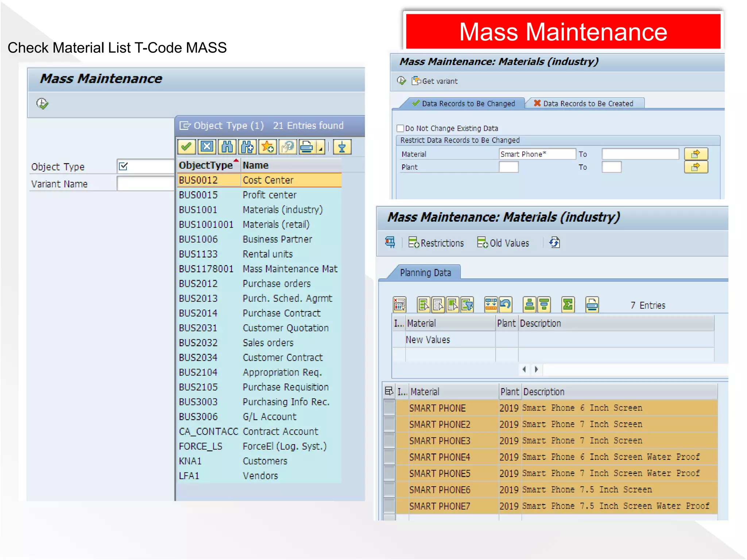The width and height of the screenshot is (747, 560).
Task: Click the Plant from input field
Action: tap(508, 167)
